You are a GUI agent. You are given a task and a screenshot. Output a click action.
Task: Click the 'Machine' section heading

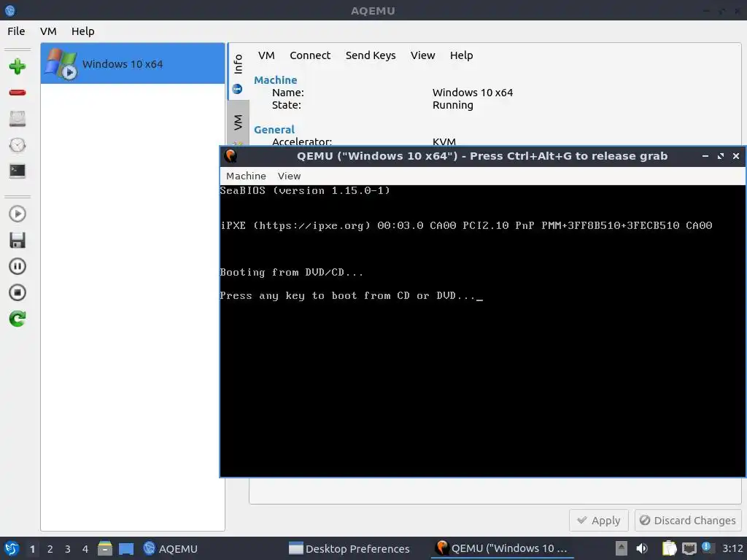(275, 80)
